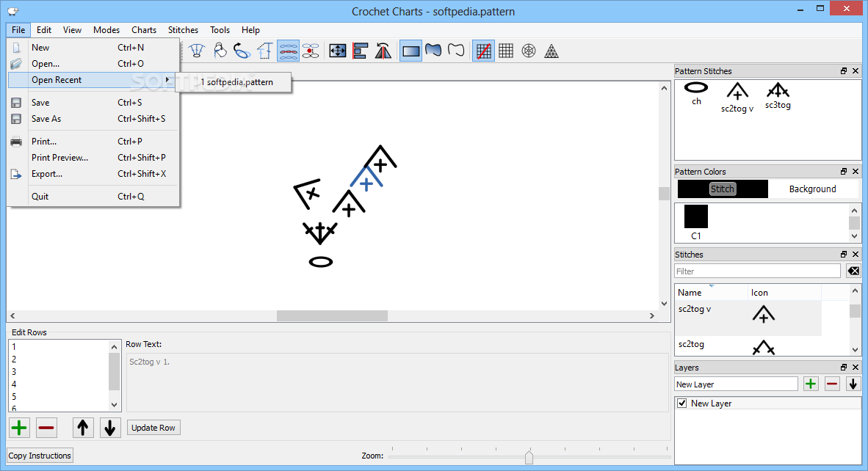868x471 pixels.
Task: Float the Pattern Stitches panel
Action: point(844,70)
